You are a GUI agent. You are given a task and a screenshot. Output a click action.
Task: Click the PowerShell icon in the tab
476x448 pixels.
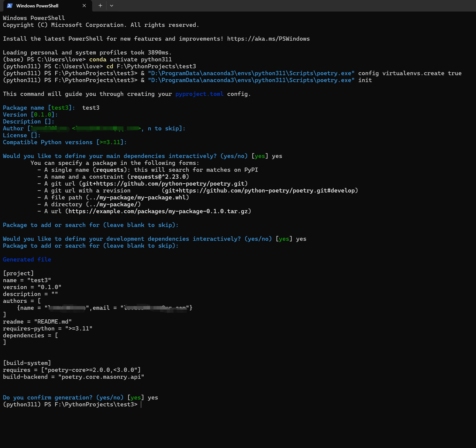coord(10,6)
